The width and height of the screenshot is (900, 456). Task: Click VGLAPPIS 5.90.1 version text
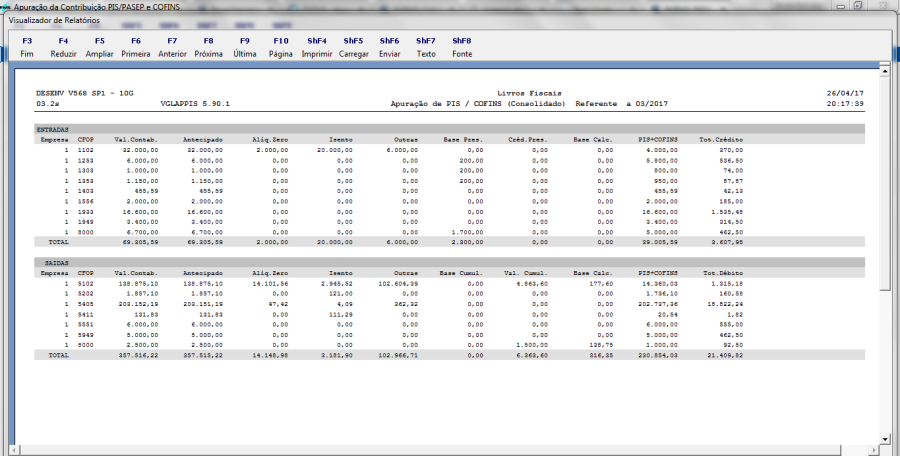[196, 104]
